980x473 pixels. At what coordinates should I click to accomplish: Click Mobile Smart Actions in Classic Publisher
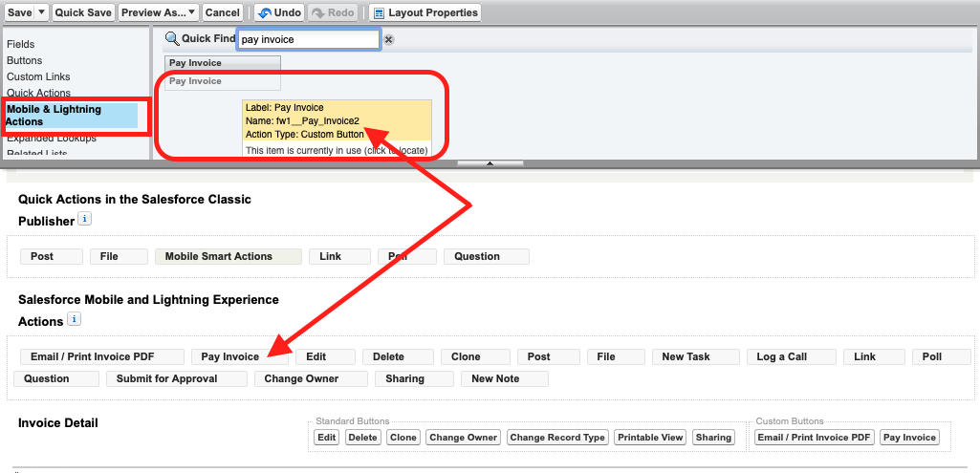(x=229, y=257)
